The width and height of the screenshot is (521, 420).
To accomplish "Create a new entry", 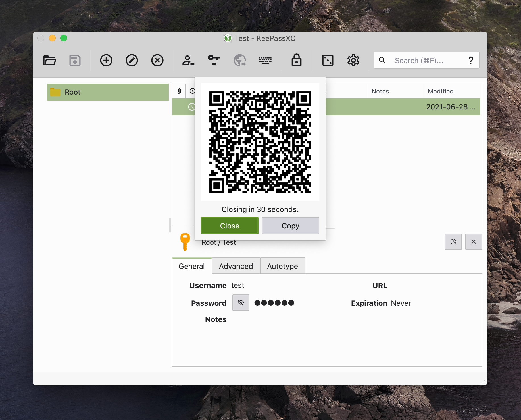I will click(106, 60).
